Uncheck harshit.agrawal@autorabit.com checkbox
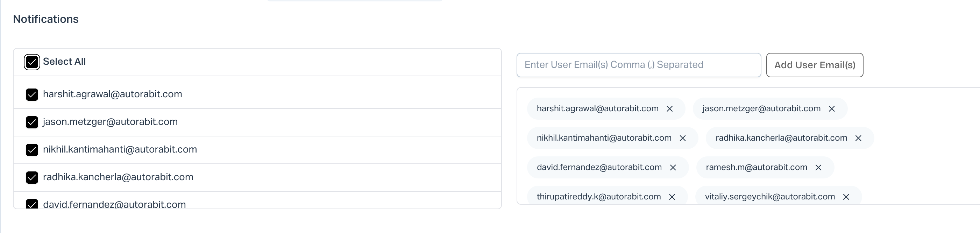This screenshot has width=980, height=233. [32, 94]
